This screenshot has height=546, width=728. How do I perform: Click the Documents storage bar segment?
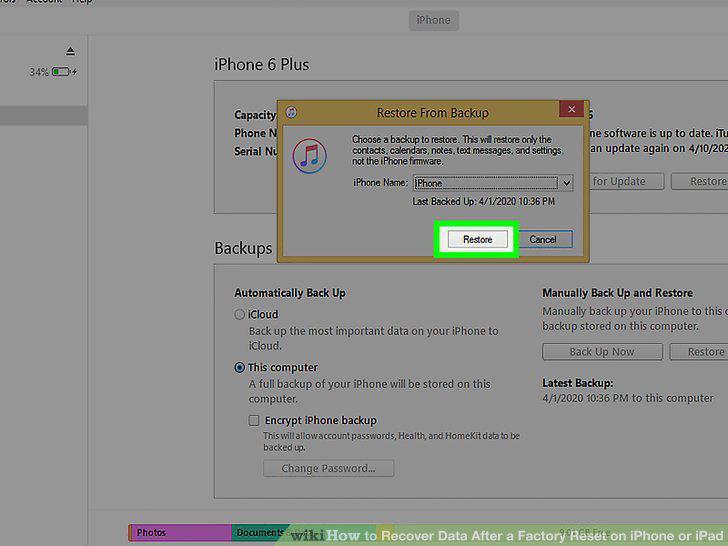(260, 533)
